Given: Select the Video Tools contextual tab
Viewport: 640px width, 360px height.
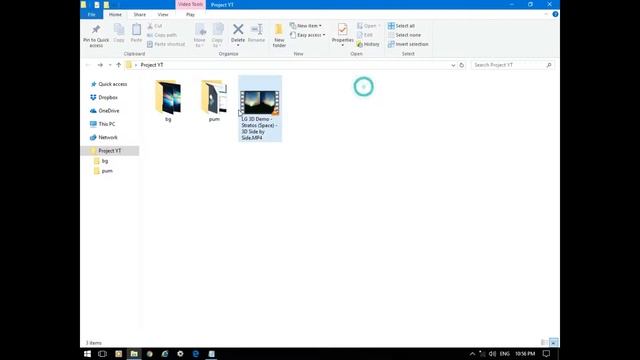Looking at the screenshot, I should pyautogui.click(x=190, y=4).
